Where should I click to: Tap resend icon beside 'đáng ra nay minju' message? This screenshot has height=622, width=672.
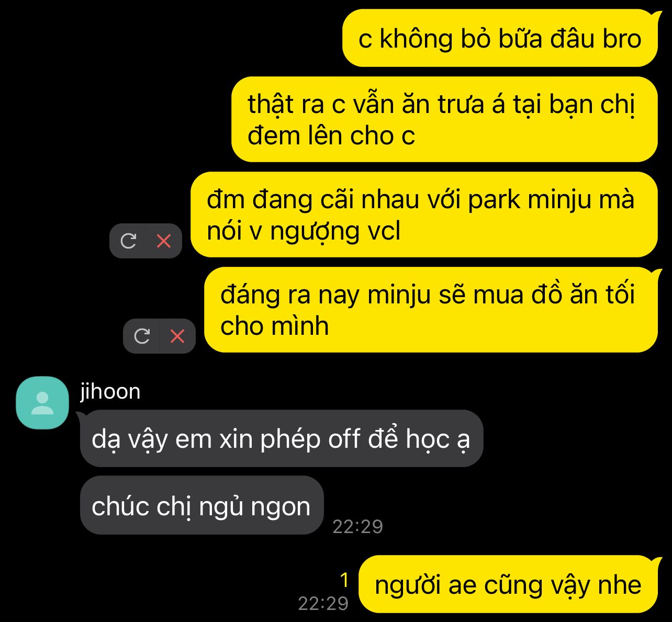tap(142, 336)
